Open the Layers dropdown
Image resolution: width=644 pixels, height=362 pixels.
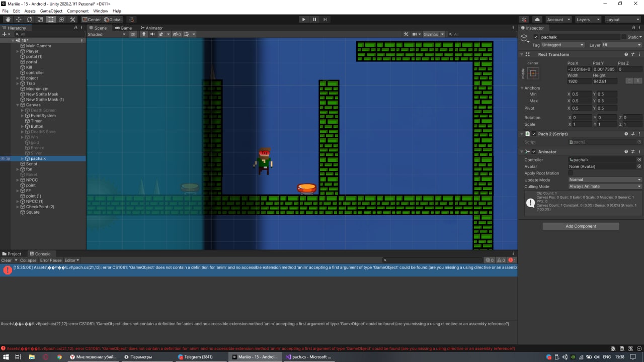point(588,20)
